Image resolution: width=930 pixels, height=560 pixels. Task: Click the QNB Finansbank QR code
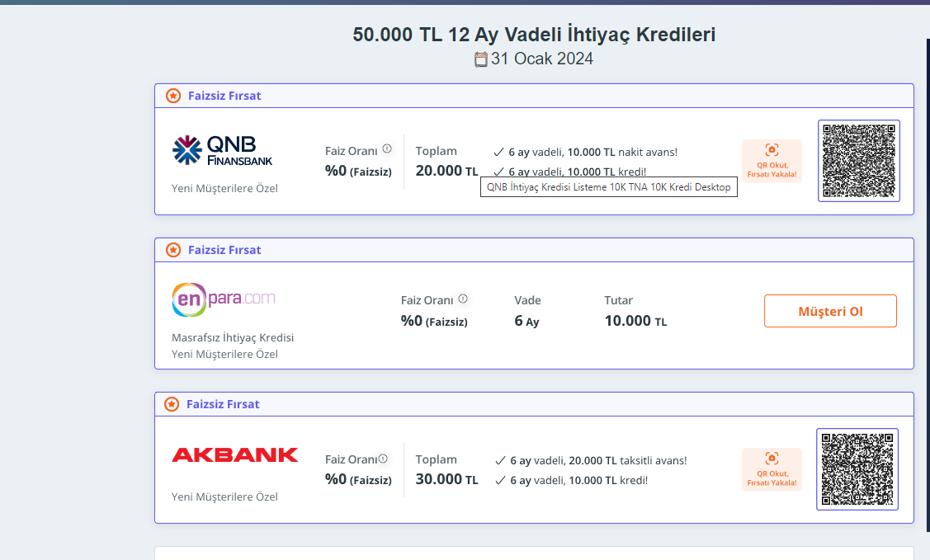point(859,161)
